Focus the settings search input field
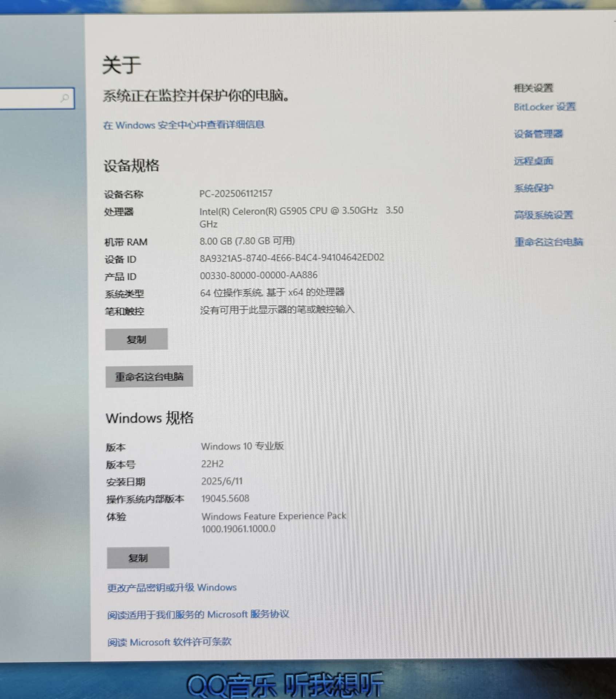616x699 pixels. coord(36,98)
